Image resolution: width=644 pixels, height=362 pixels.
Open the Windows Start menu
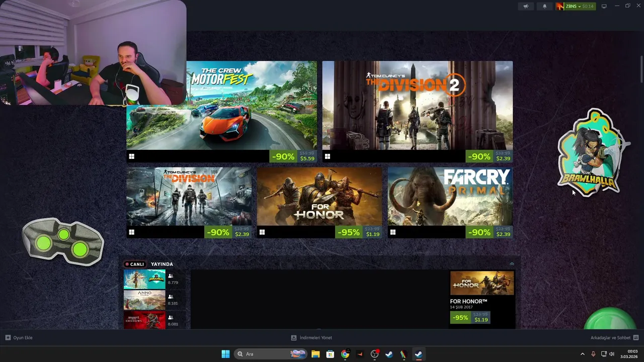225,354
